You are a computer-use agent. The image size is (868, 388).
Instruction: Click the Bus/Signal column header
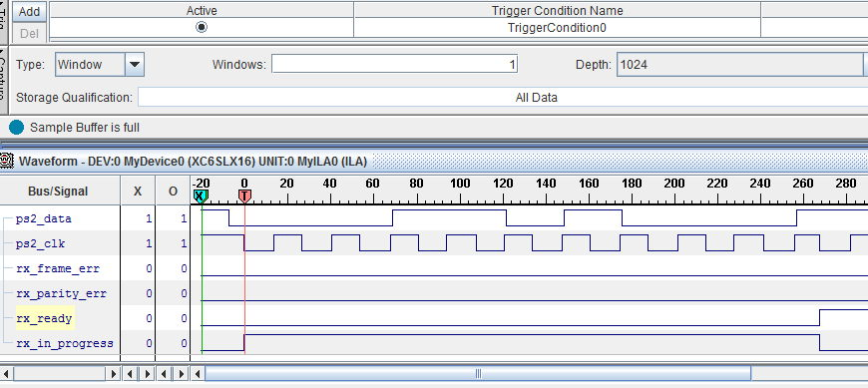click(x=60, y=191)
